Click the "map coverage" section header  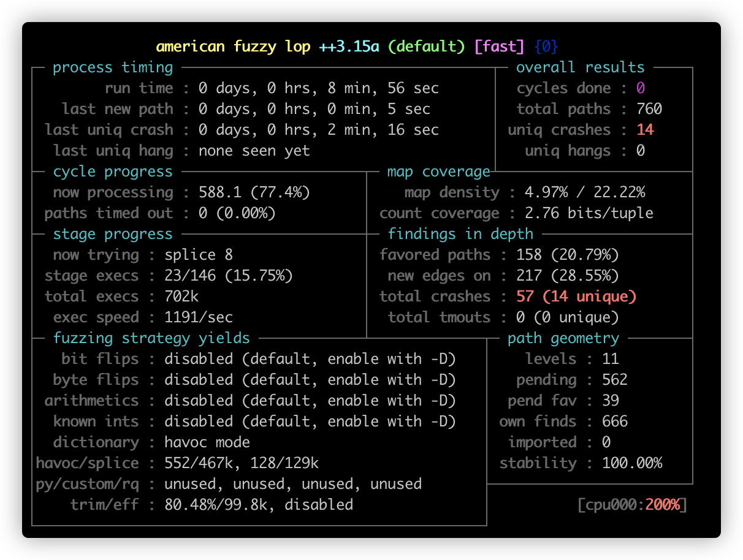coord(439,172)
